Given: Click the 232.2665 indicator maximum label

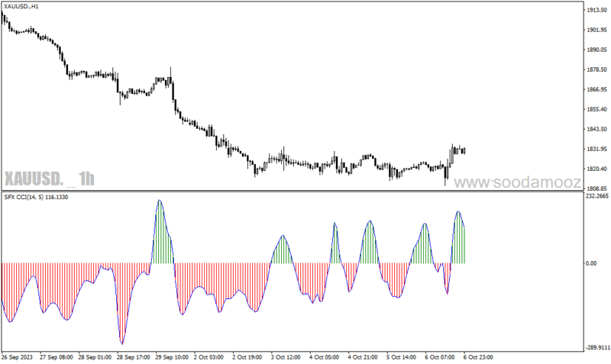Looking at the screenshot, I should click(597, 196).
